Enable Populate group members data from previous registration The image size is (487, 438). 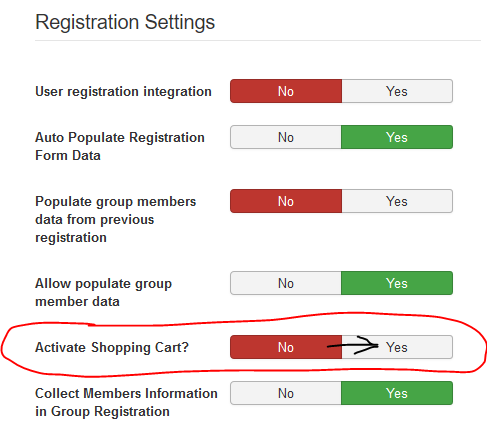[x=397, y=201]
